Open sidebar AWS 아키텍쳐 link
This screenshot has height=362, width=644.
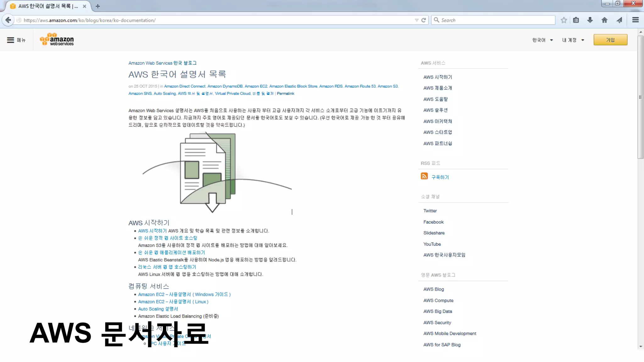[x=437, y=121]
